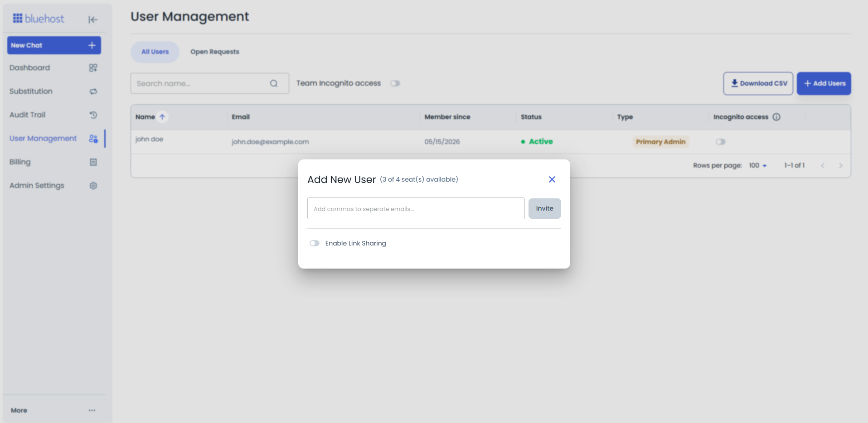Toggle Team Incognito access switch

click(395, 83)
